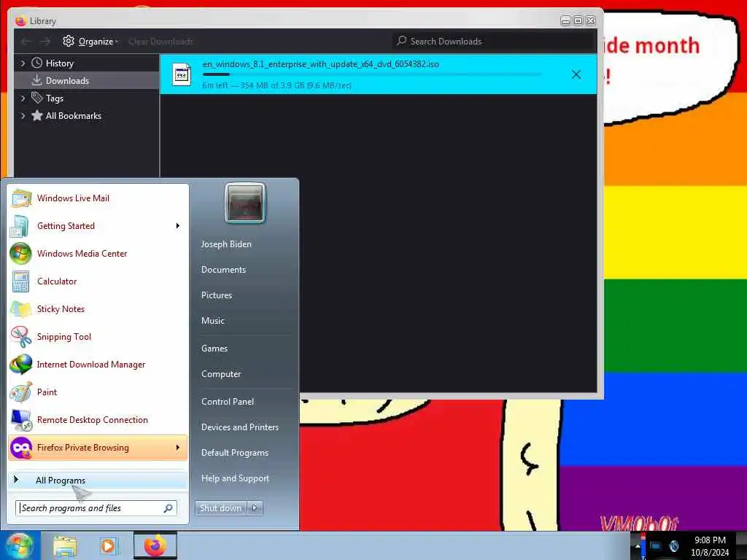Expand the All Bookmarks tree item
The image size is (747, 560).
click(x=23, y=116)
